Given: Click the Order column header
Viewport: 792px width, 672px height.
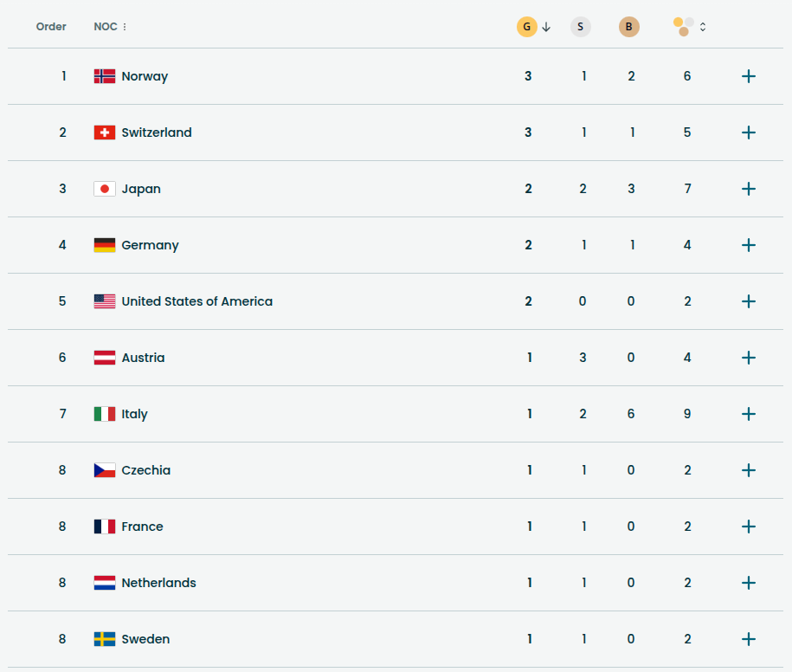Looking at the screenshot, I should pyautogui.click(x=51, y=27).
